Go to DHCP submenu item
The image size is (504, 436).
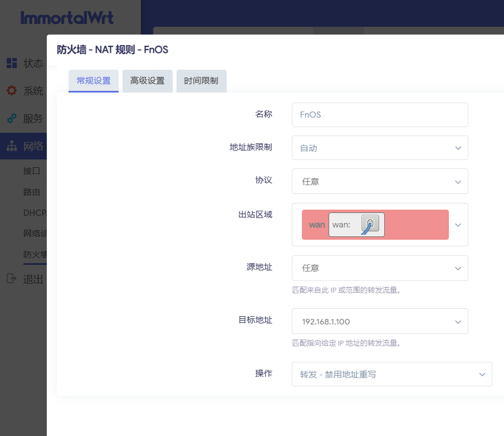(35, 212)
